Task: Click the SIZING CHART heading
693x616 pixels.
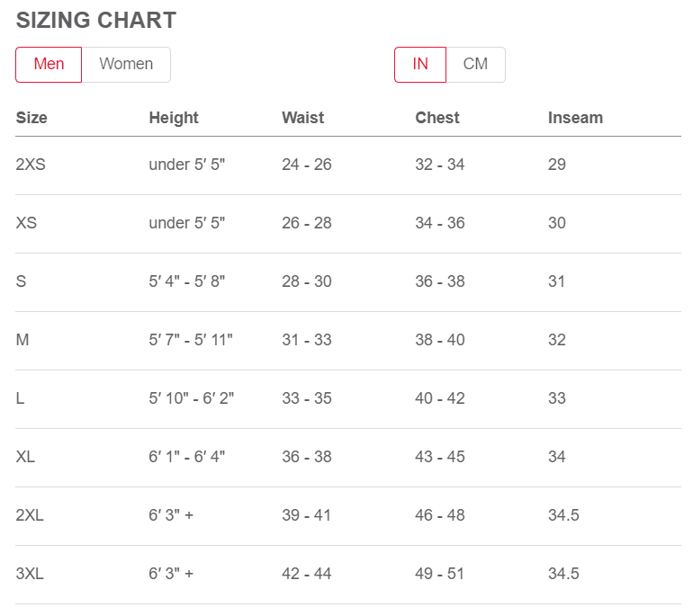Action: (x=96, y=21)
